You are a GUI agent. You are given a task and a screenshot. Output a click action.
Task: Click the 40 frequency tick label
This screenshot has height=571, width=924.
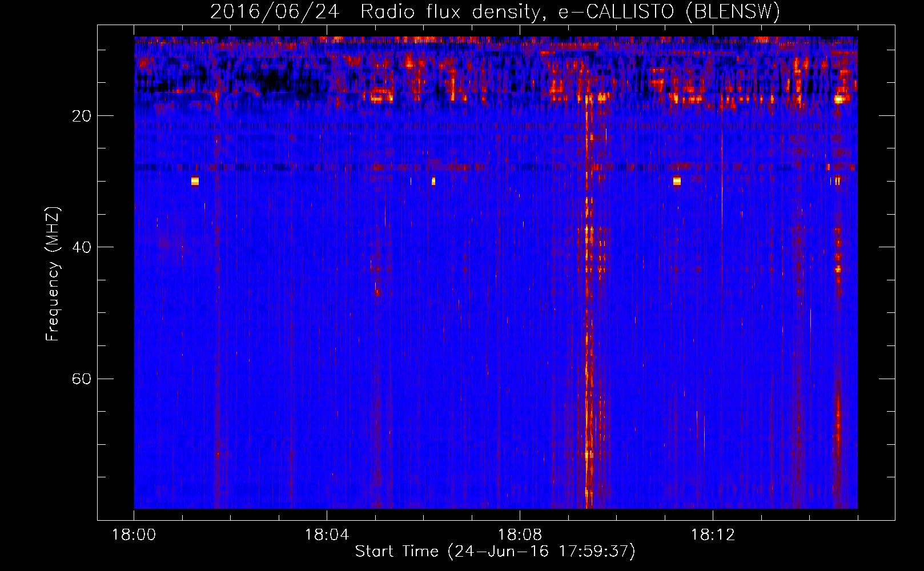pos(82,247)
